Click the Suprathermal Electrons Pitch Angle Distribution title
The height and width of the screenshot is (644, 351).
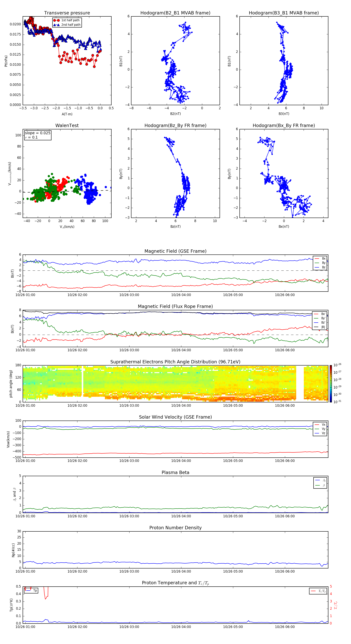175,362
